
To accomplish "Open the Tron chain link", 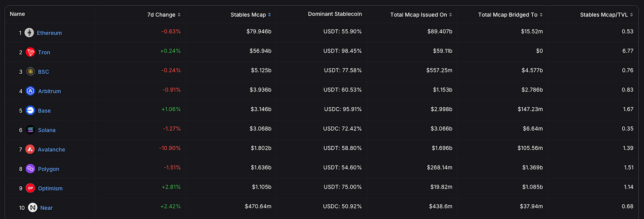I will 44,52.
